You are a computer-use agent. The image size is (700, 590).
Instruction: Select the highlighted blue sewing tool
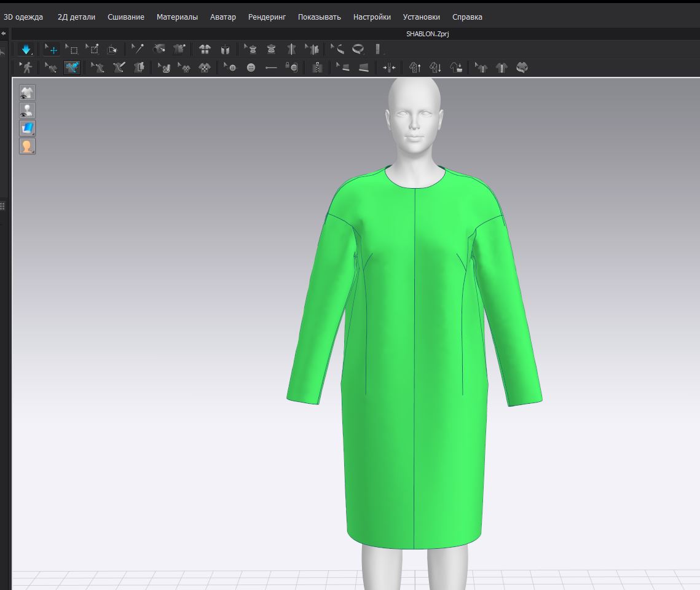pos(72,68)
